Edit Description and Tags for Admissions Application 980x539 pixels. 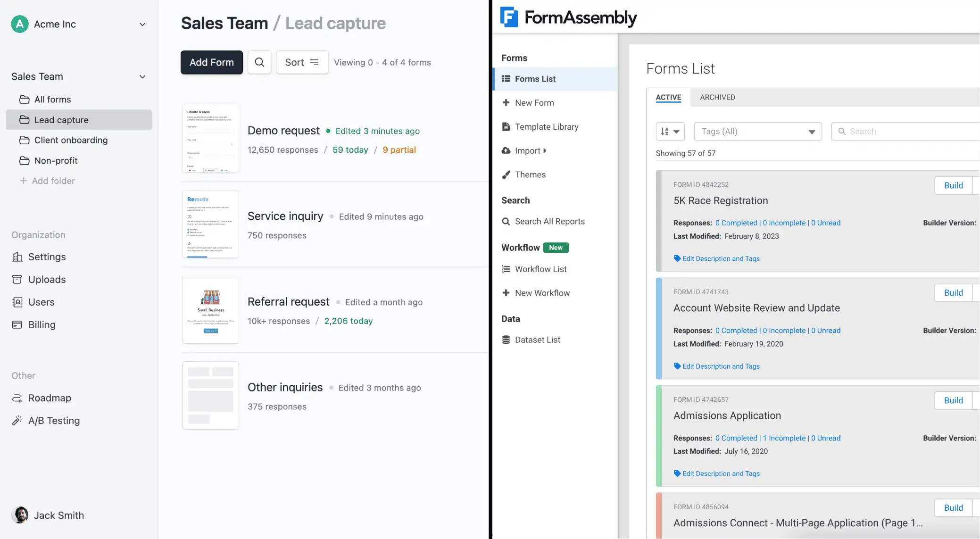click(x=717, y=473)
